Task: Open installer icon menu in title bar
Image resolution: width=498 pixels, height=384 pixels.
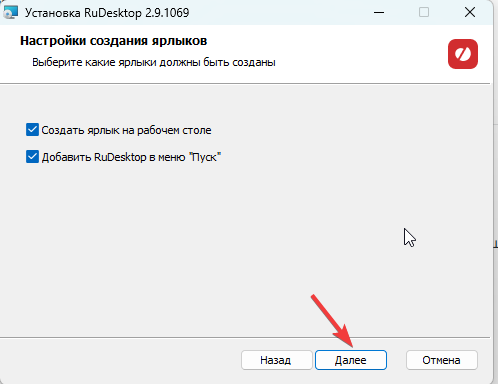Action: (10, 13)
